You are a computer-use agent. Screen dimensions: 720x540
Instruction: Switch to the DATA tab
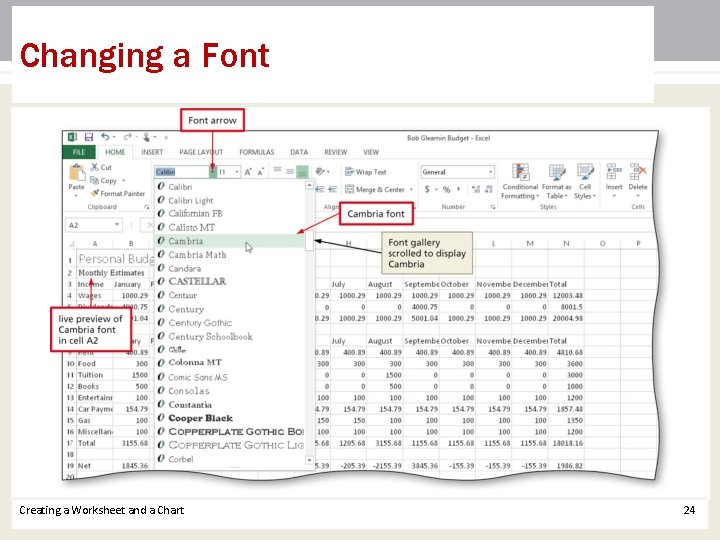299,152
